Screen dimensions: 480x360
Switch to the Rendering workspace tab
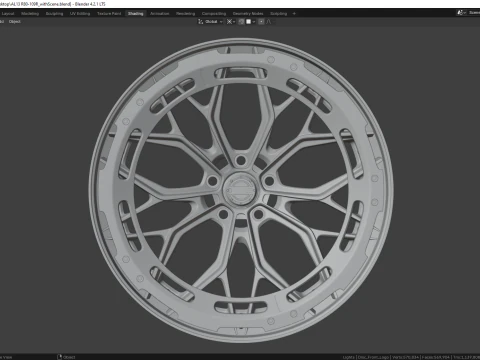click(x=186, y=14)
